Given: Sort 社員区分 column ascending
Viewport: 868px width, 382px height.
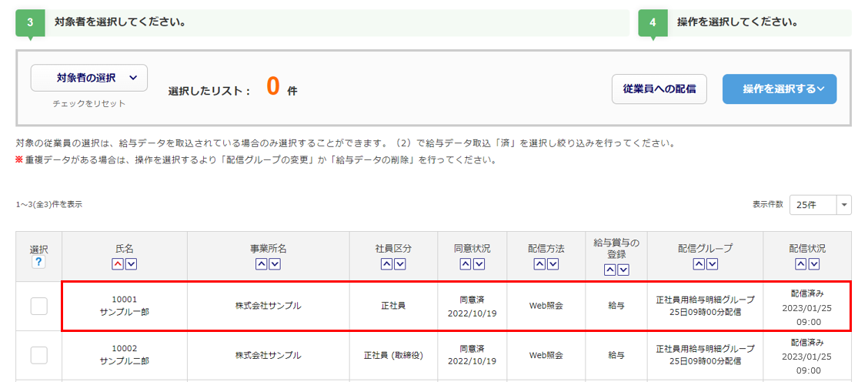Looking at the screenshot, I should coord(387,264).
